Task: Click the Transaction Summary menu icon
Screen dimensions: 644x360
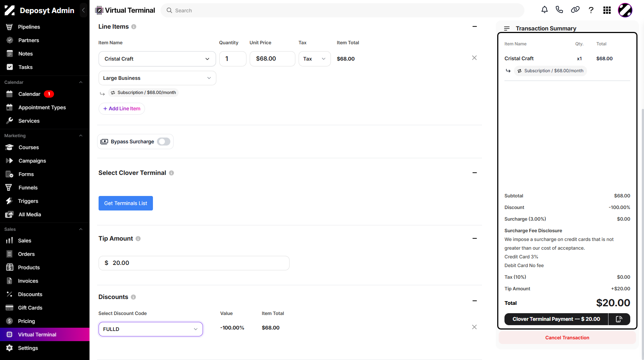Action: tap(507, 28)
